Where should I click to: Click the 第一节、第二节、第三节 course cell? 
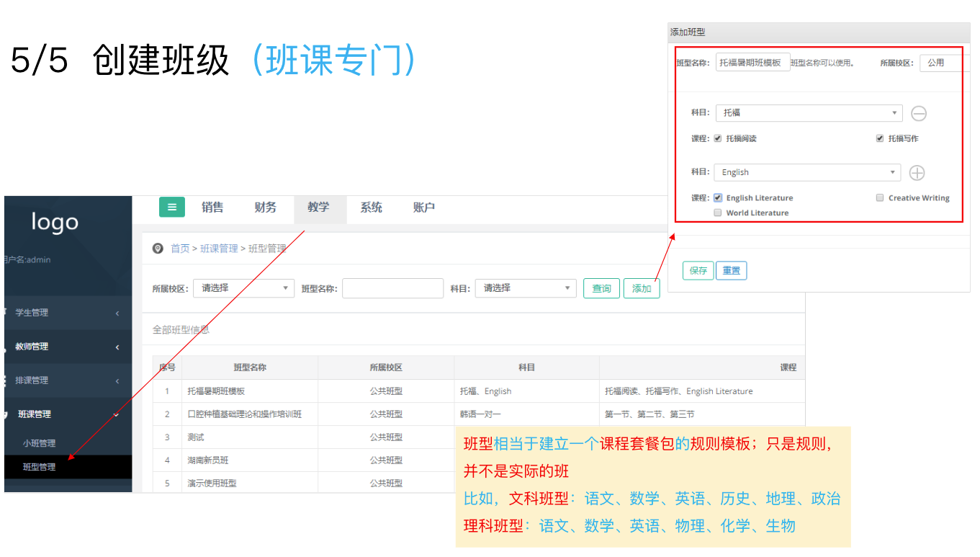[649, 414]
